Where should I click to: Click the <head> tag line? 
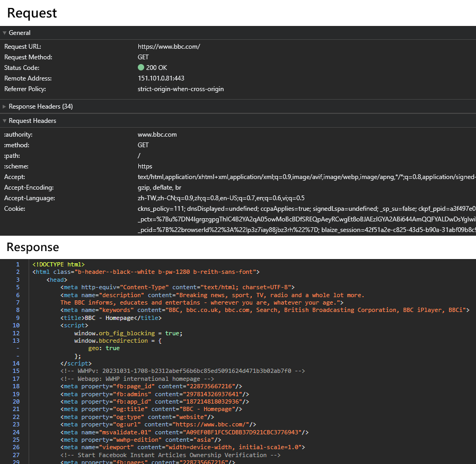click(x=57, y=280)
